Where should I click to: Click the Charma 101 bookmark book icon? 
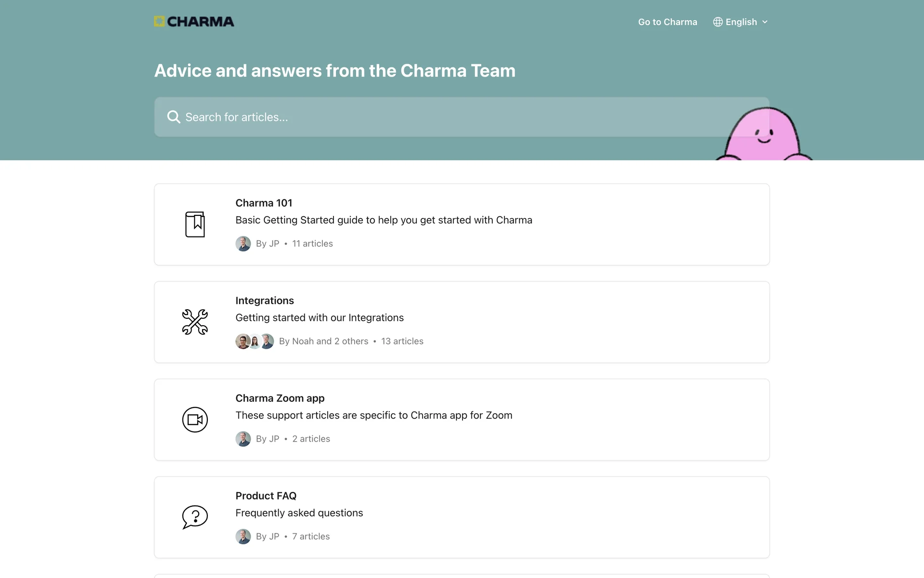[x=195, y=224]
